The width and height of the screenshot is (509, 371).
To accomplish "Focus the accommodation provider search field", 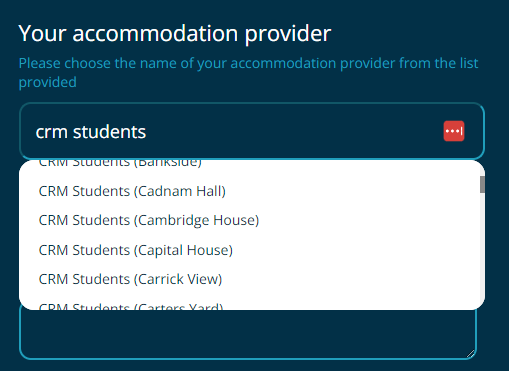I will (252, 131).
